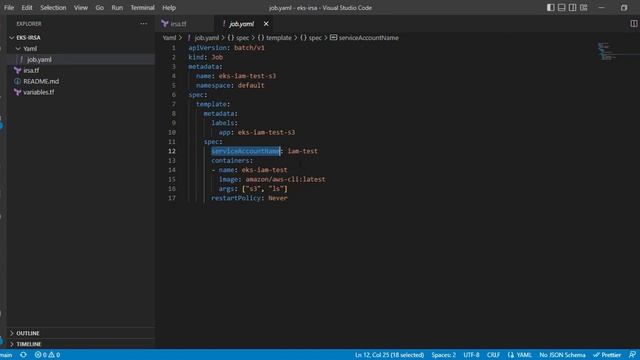Click the info icon beside README.md
The width and height of the screenshot is (640, 360).
(18, 81)
